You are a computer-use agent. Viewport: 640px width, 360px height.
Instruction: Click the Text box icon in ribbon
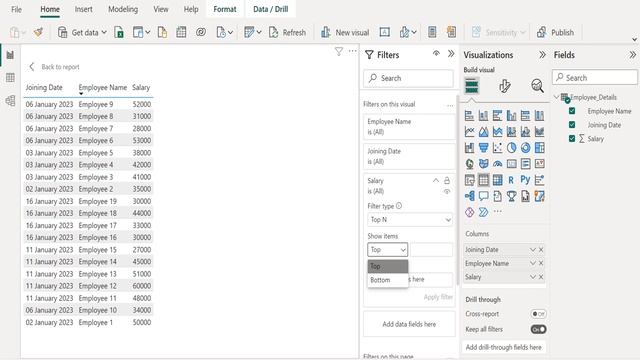click(x=384, y=32)
